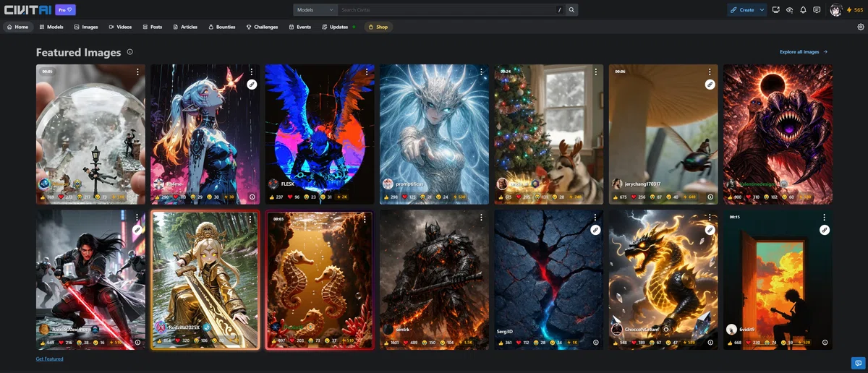Expand the Create button dropdown arrow
The image size is (868, 373).
click(762, 10)
